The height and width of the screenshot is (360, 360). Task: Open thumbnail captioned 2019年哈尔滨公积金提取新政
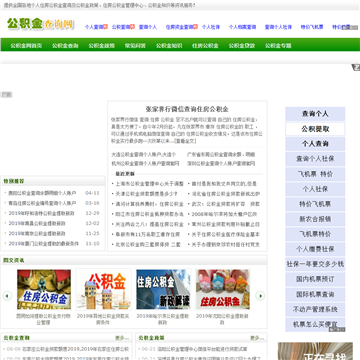tap(163, 290)
